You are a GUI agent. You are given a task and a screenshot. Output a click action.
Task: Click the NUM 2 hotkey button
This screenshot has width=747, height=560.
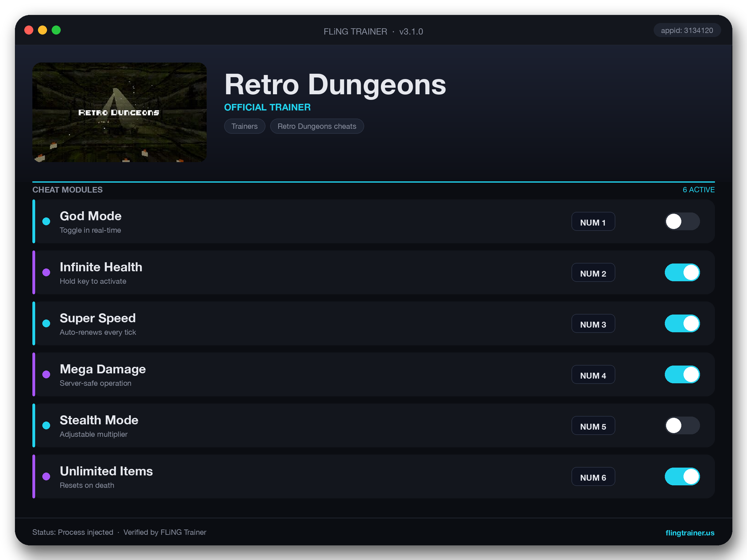[x=593, y=273]
